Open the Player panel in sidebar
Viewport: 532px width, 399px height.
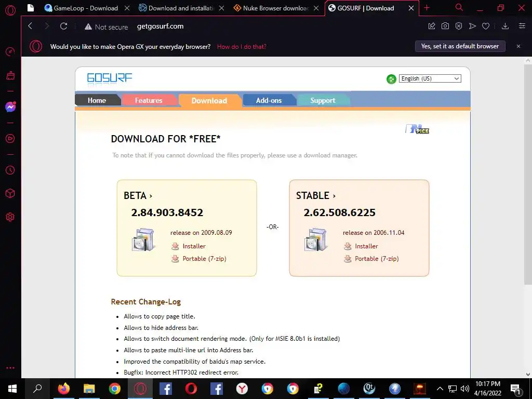click(x=10, y=138)
